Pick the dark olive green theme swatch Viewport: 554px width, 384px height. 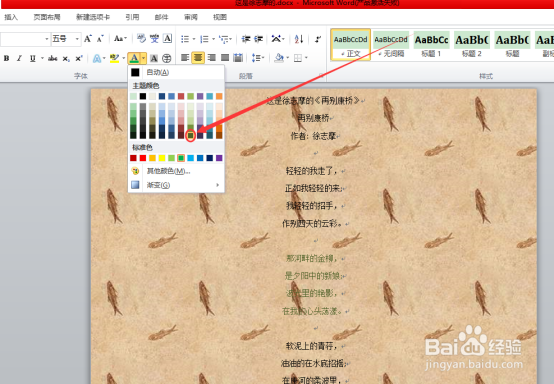(x=190, y=135)
